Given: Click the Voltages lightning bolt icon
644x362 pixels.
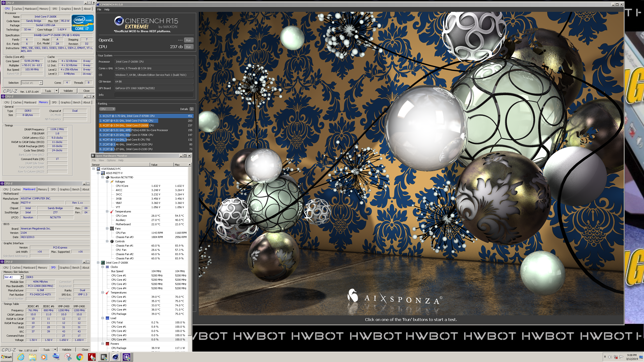Looking at the screenshot, I should point(112,182).
